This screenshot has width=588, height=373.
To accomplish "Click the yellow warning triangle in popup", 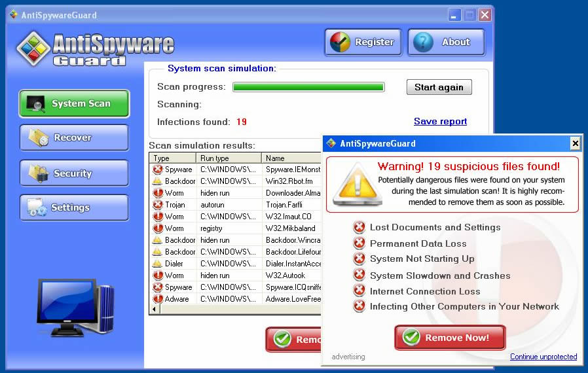I will (358, 185).
